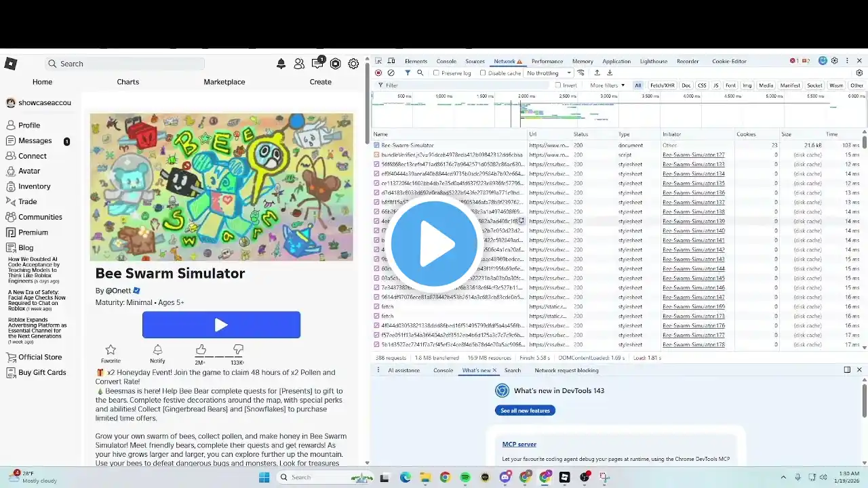Toggle the network filter funnel icon
The width and height of the screenshot is (868, 488).
(x=408, y=73)
